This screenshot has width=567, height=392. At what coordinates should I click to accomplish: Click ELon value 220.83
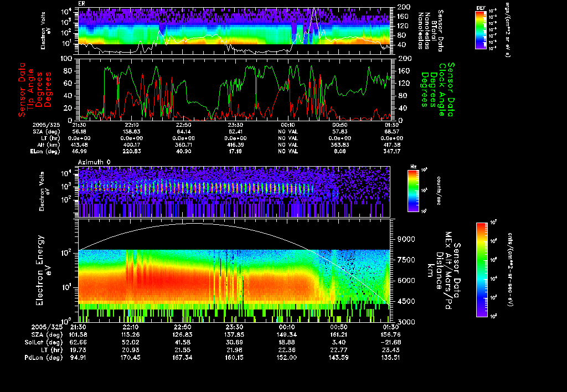131,152
